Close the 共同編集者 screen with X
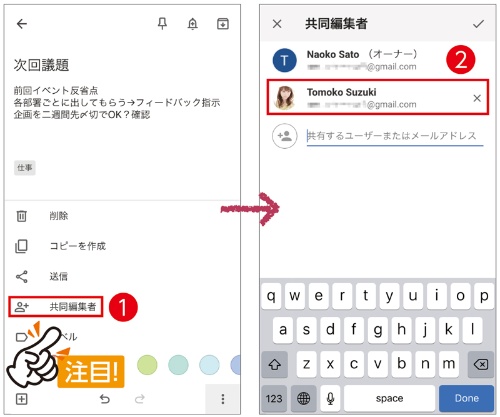 point(277,24)
